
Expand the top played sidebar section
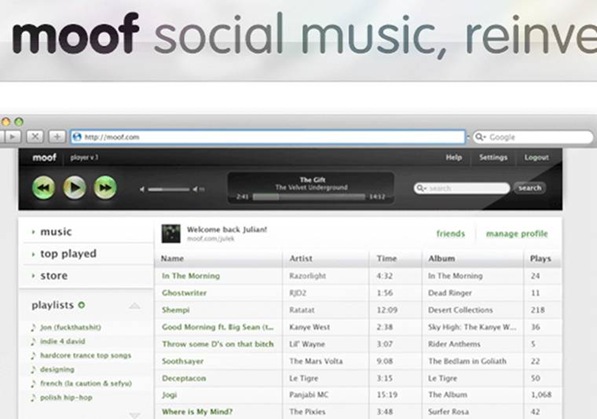[x=68, y=254]
